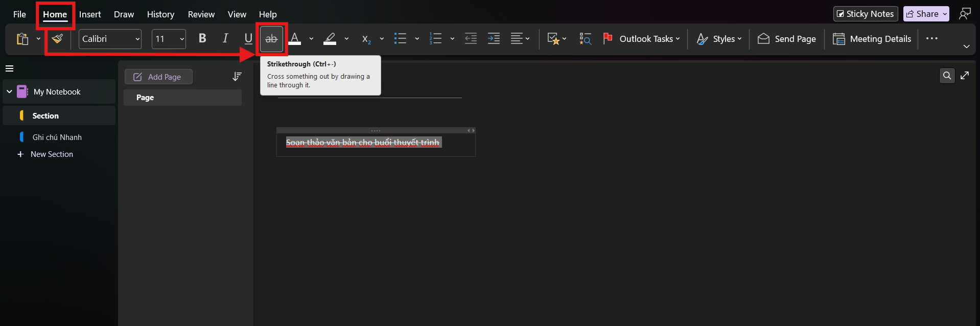Click the struck-through Vietnamese text line
Viewport: 980px width, 326px height.
click(x=362, y=143)
